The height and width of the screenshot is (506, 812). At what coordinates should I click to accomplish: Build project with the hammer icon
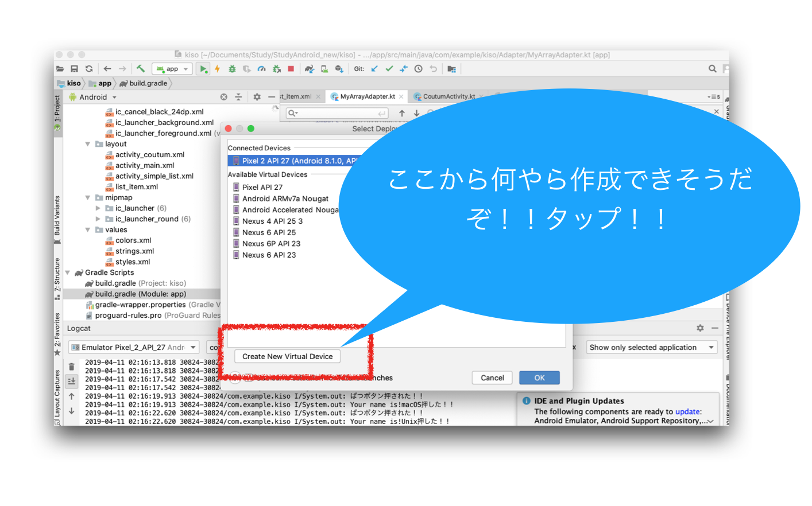pos(141,69)
